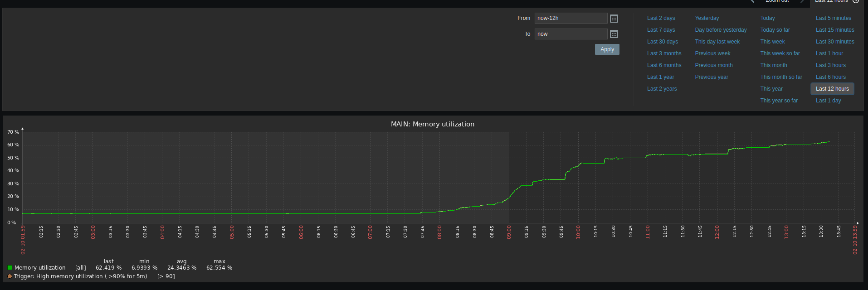868x290 pixels.
Task: Click the Zoom out control
Action: [777, 1]
